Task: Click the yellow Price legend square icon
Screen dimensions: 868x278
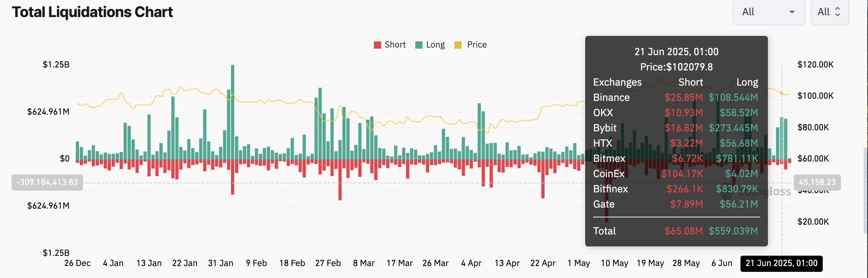Action: 458,45
